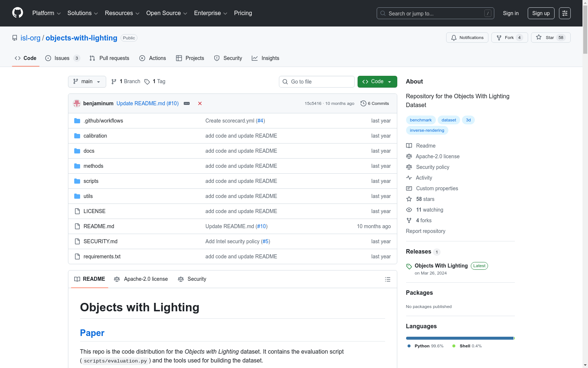This screenshot has height=368, width=588.
Task: Click the utils folder icon
Action: [77, 196]
